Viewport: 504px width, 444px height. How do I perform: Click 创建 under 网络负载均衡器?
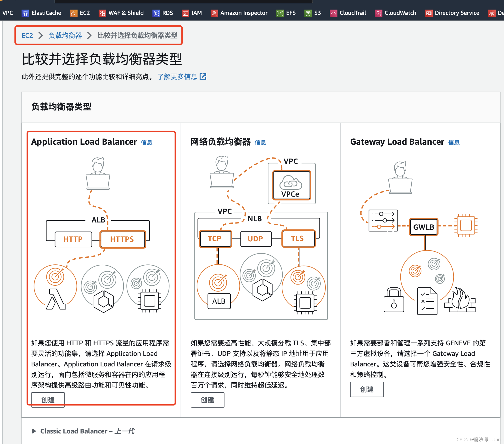click(x=207, y=400)
